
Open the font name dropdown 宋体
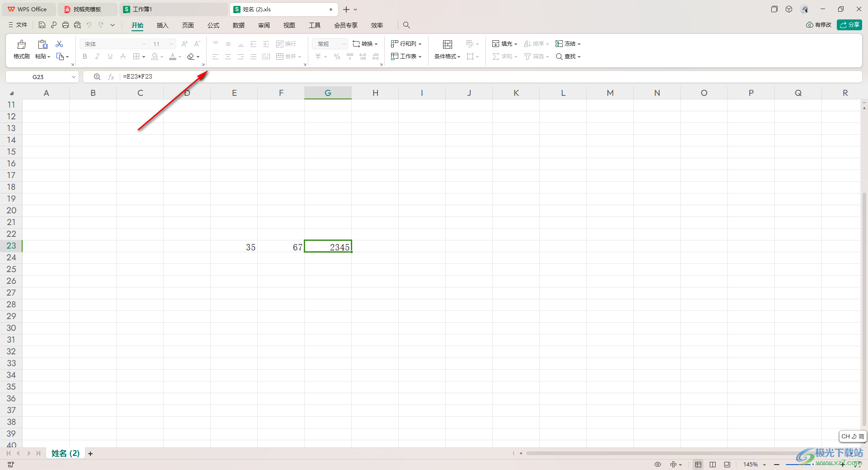144,44
